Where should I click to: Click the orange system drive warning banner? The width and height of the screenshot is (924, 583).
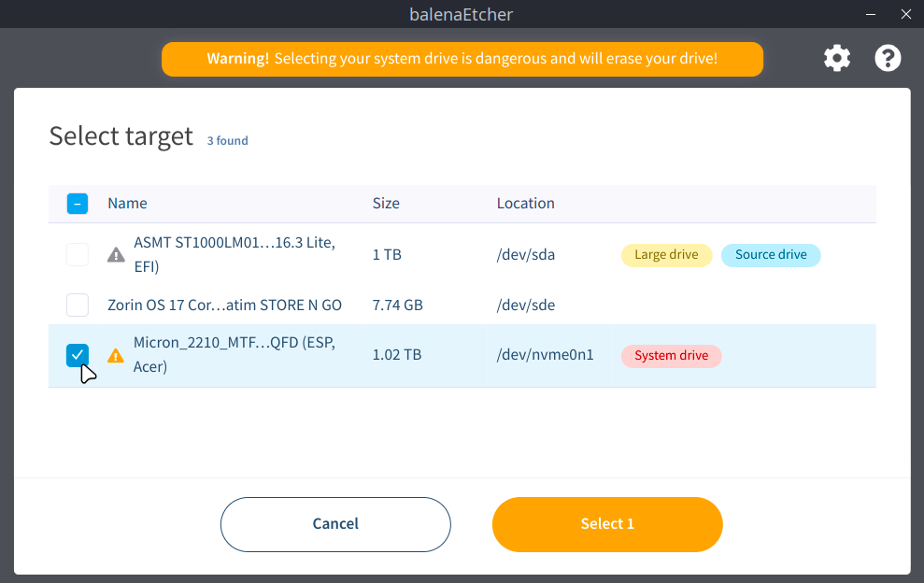tap(462, 59)
